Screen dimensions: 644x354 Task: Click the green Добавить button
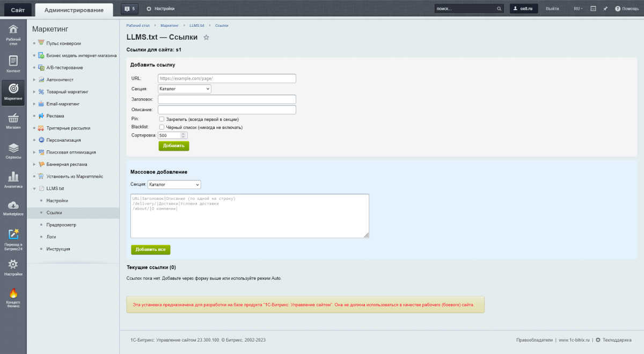click(x=173, y=146)
